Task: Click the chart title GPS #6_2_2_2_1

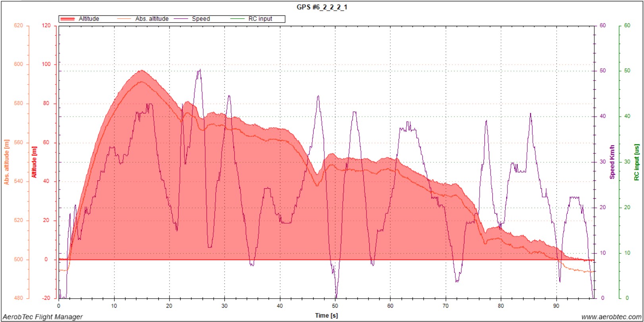Action: click(322, 7)
